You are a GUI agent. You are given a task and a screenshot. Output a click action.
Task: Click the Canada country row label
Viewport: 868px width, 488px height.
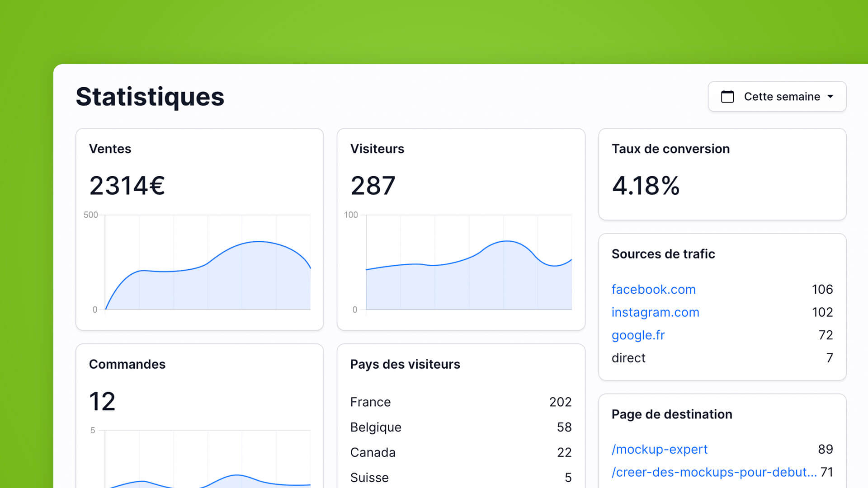pos(373,453)
